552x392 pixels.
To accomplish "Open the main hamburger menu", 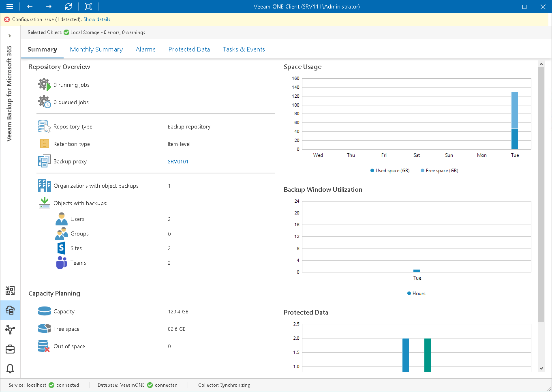I will [x=9, y=6].
